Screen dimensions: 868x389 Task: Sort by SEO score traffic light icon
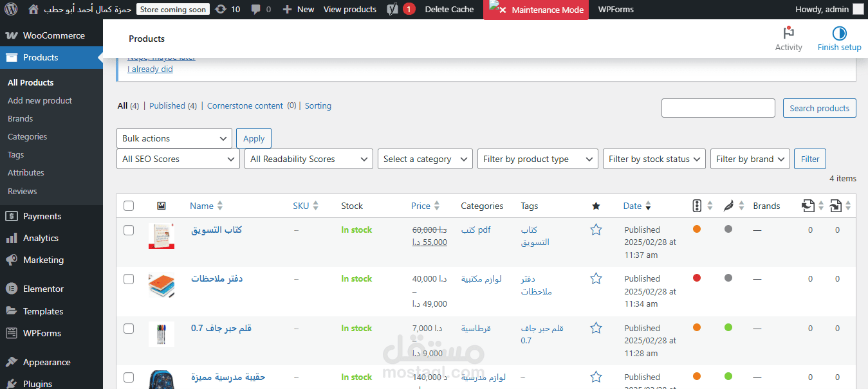coord(697,206)
